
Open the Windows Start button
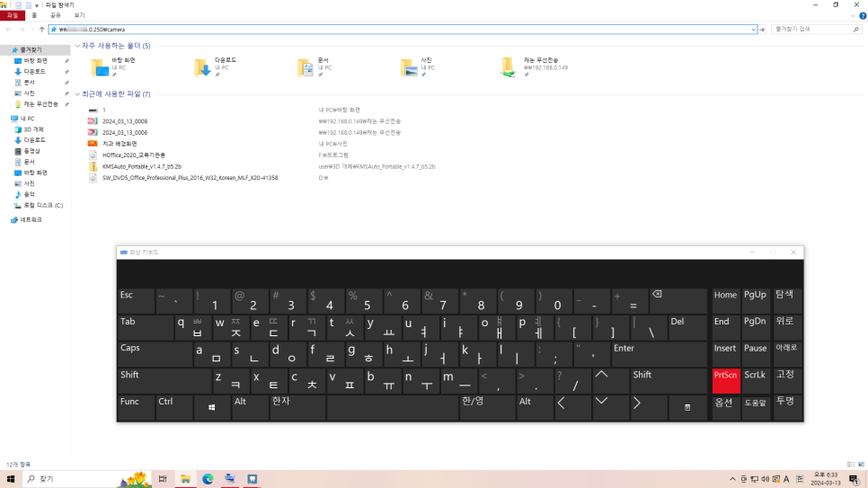coord(11,479)
